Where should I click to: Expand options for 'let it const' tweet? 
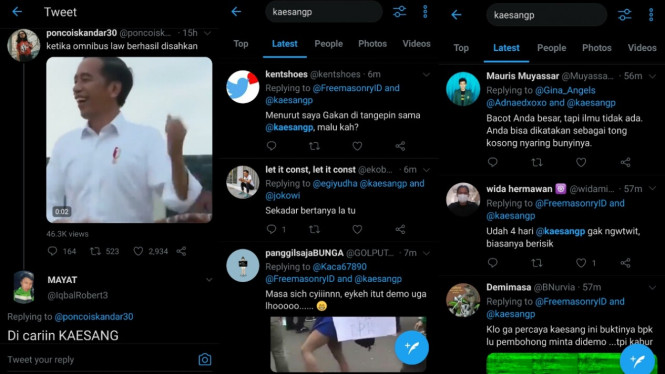click(x=426, y=170)
